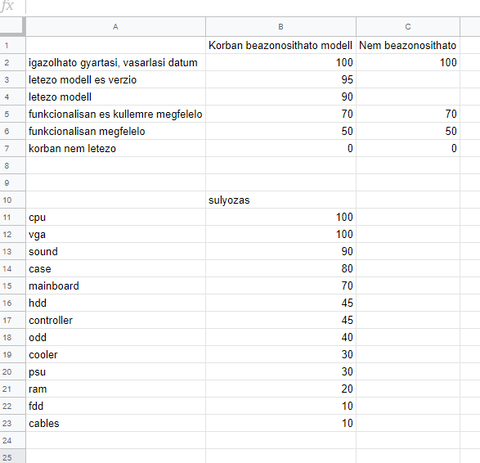
Task: Select the 'controller' cell
Action: [x=115, y=320]
